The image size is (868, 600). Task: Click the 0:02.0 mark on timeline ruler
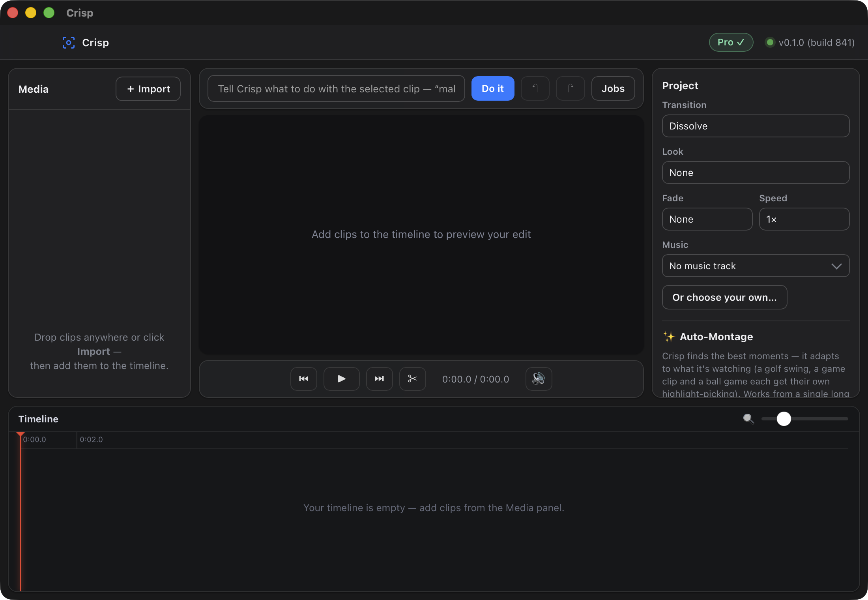click(91, 440)
